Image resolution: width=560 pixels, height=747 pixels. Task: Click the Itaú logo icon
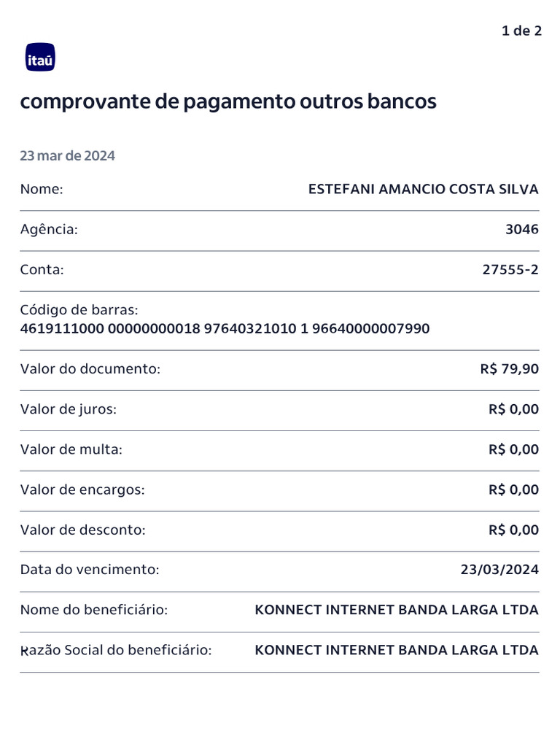pos(40,58)
